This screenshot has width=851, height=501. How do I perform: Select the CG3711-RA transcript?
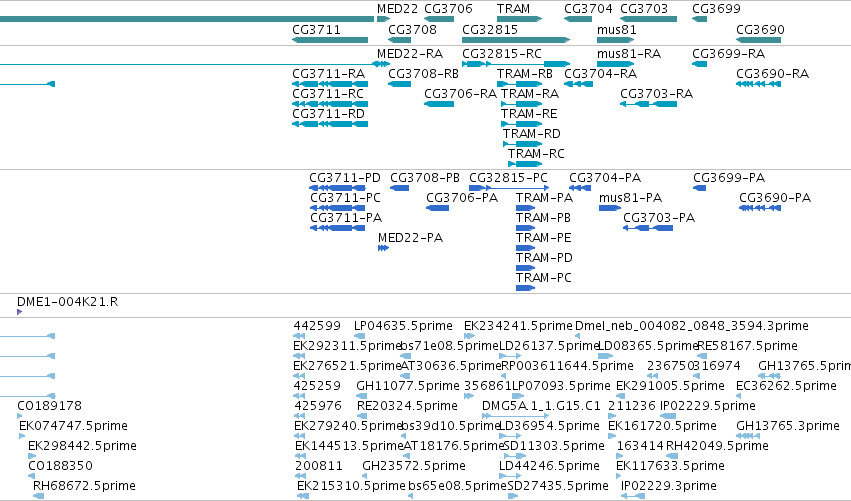click(x=330, y=84)
